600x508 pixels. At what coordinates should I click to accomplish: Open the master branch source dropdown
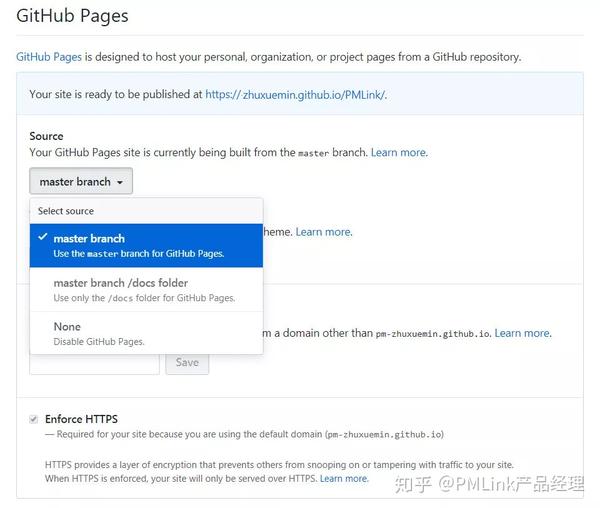[x=81, y=182]
